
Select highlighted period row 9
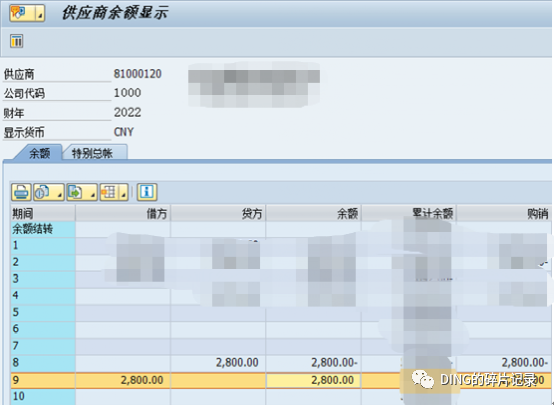pyautogui.click(x=43, y=380)
